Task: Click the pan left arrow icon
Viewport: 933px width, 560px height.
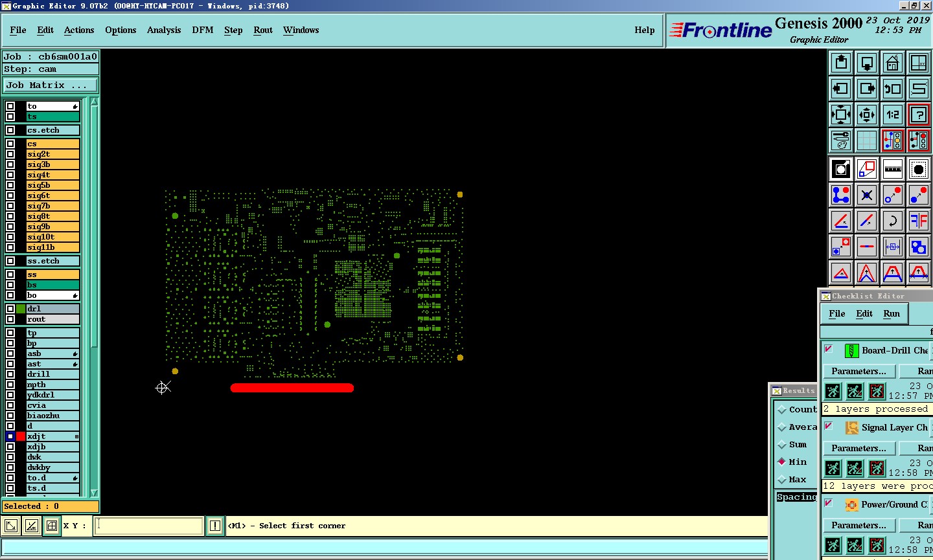Action: (x=841, y=89)
